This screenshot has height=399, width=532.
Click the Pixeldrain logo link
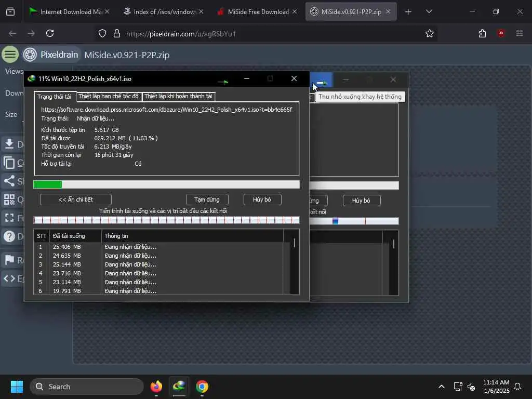click(x=51, y=54)
